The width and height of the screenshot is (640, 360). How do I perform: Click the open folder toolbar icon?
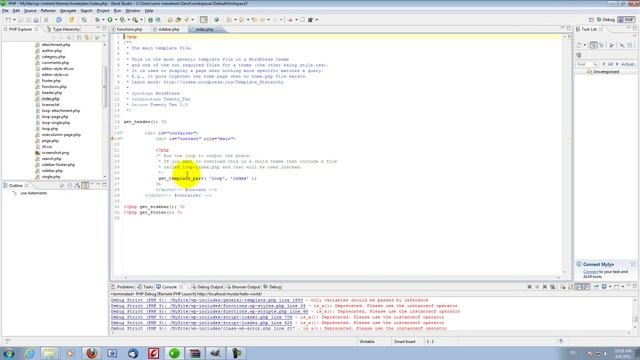click(x=171, y=20)
